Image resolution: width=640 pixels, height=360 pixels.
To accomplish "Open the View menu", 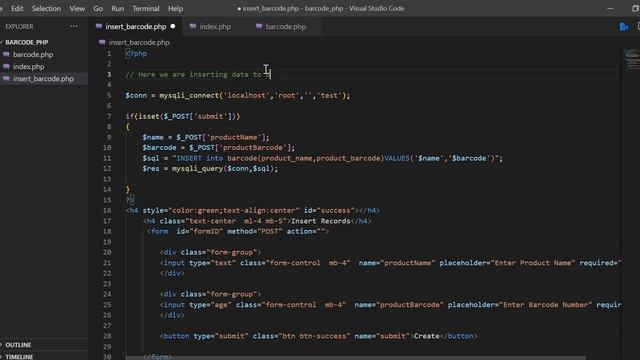I will coord(77,9).
